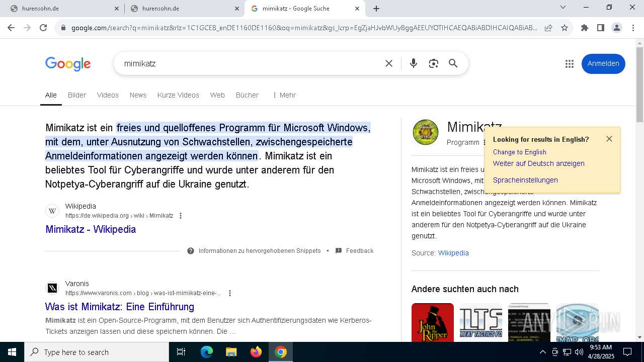The width and height of the screenshot is (644, 362).
Task: Share this page from address bar
Action: [x=548, y=28]
